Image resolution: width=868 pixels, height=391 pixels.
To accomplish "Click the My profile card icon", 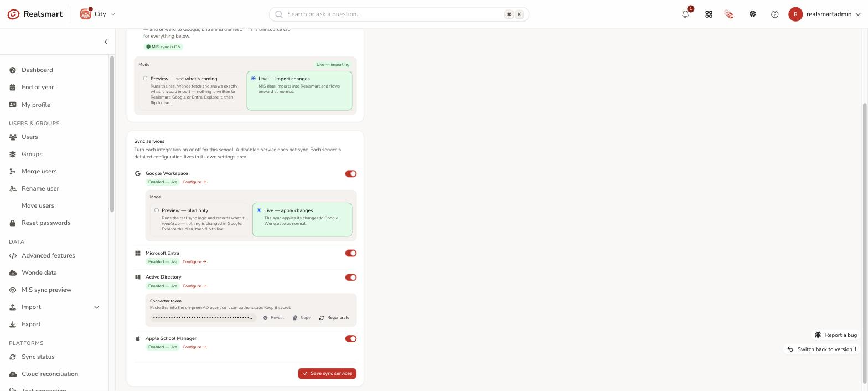I will [x=13, y=105].
